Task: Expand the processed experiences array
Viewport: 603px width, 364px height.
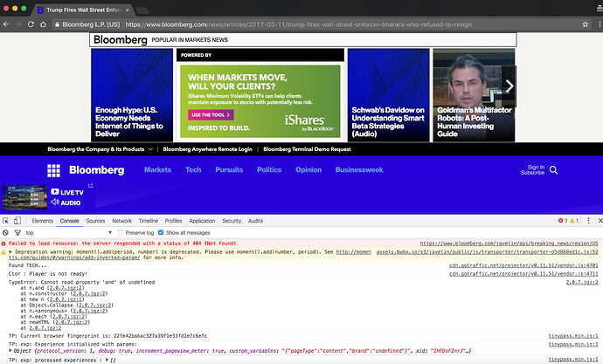Action: click(107, 361)
